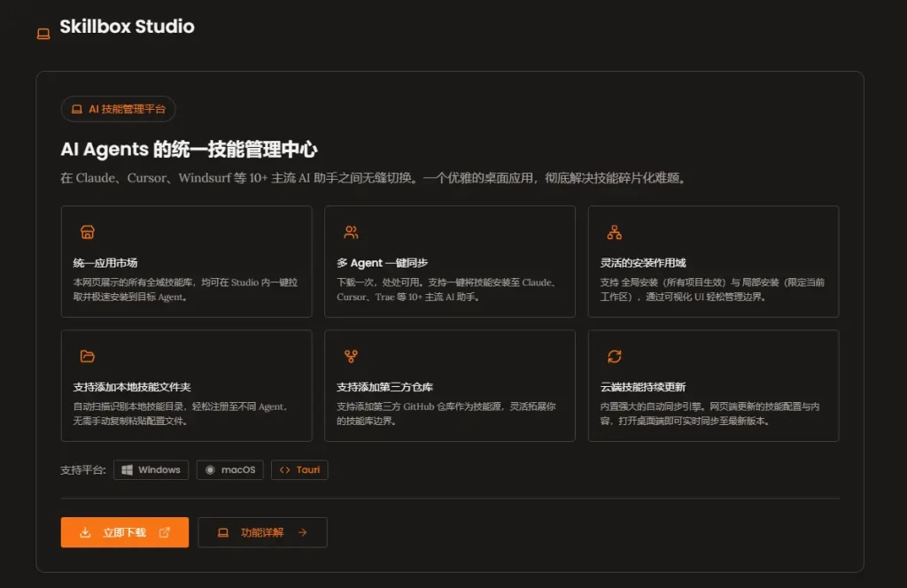Click the Skillbox Studio laptop logo icon

43,34
